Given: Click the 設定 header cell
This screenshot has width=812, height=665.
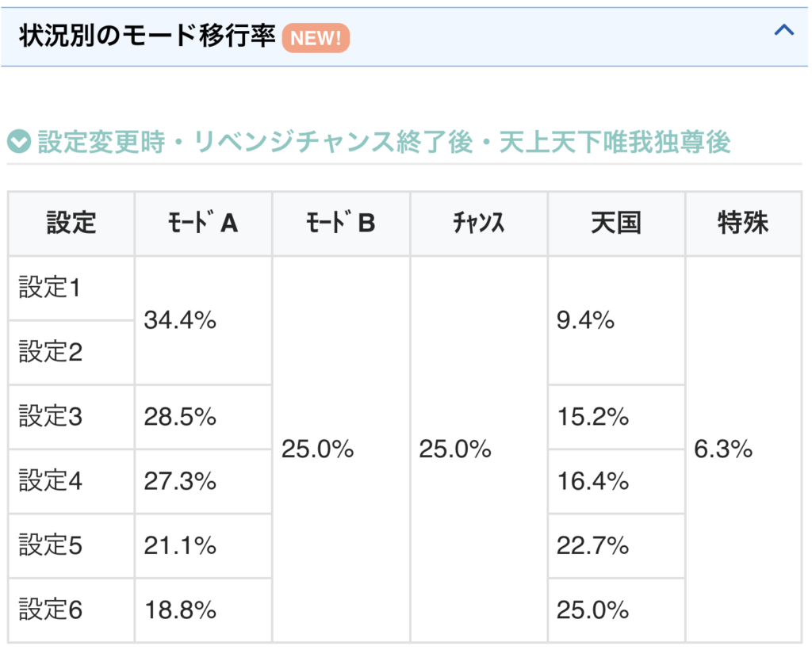Looking at the screenshot, I should [x=71, y=224].
